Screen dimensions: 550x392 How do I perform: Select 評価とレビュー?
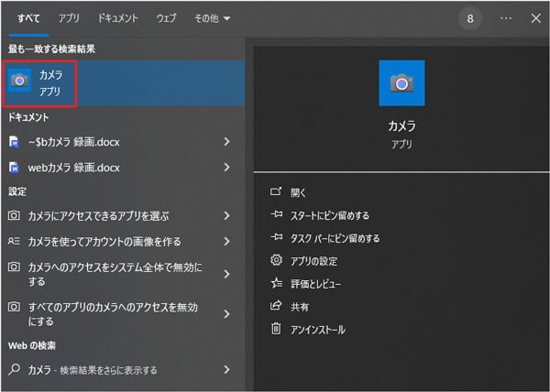coord(315,284)
